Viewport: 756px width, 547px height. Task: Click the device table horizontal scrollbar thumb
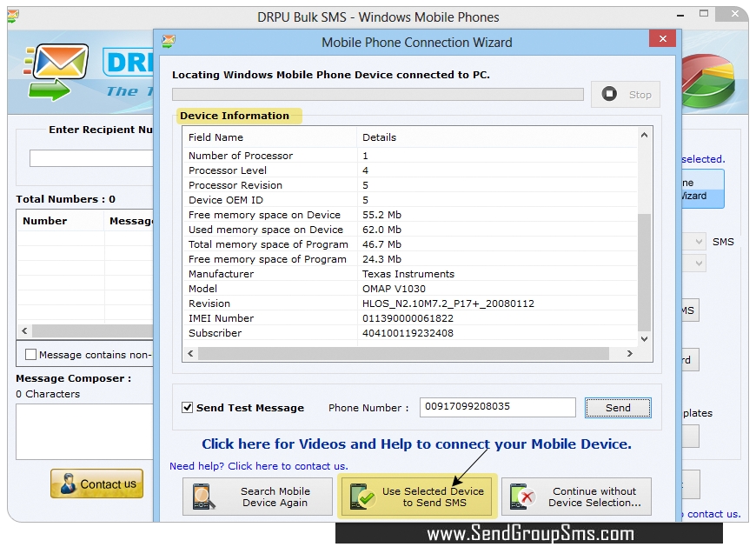[403, 354]
